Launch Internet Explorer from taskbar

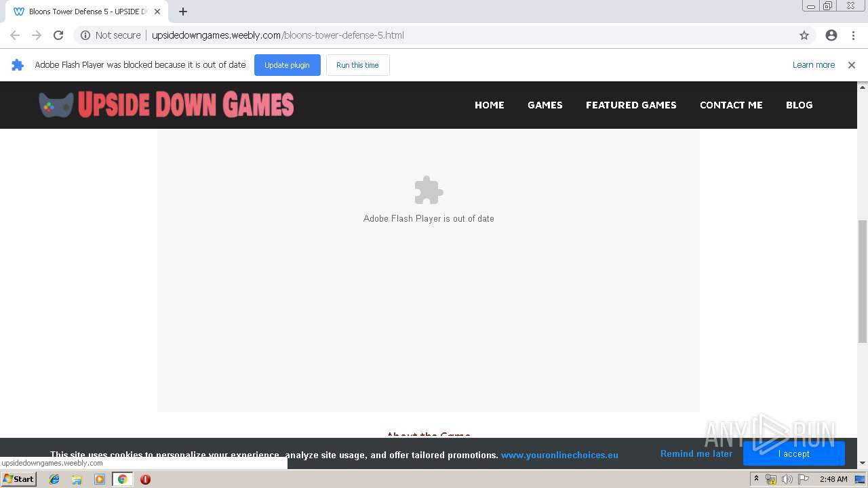coord(54,479)
